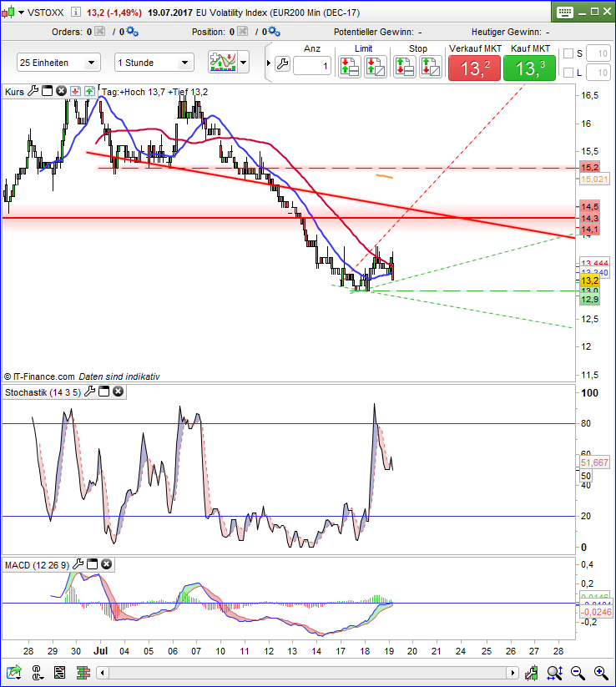Zoom out with the minus magnifier
Viewport: 616px width, 687px height.
578,672
